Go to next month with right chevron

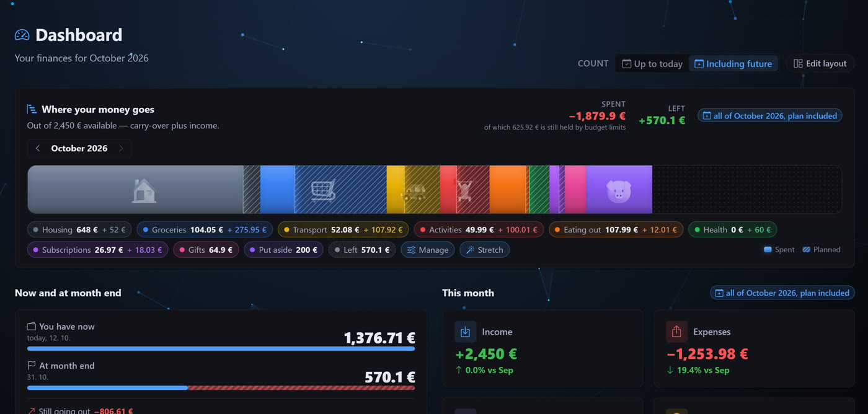(x=121, y=148)
